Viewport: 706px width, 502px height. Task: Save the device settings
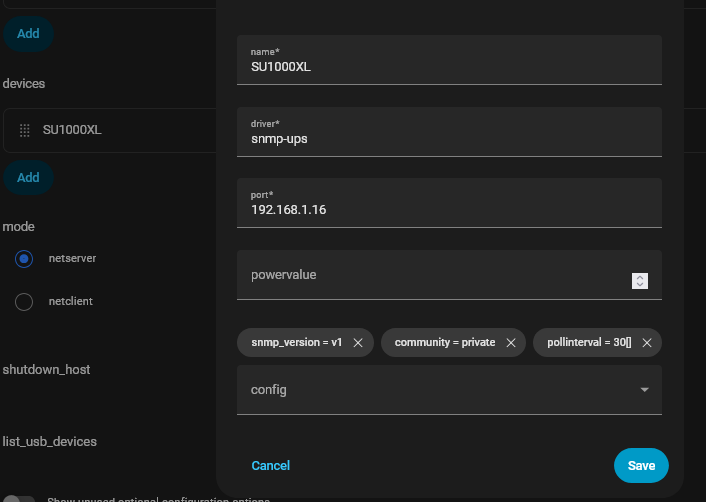(641, 466)
